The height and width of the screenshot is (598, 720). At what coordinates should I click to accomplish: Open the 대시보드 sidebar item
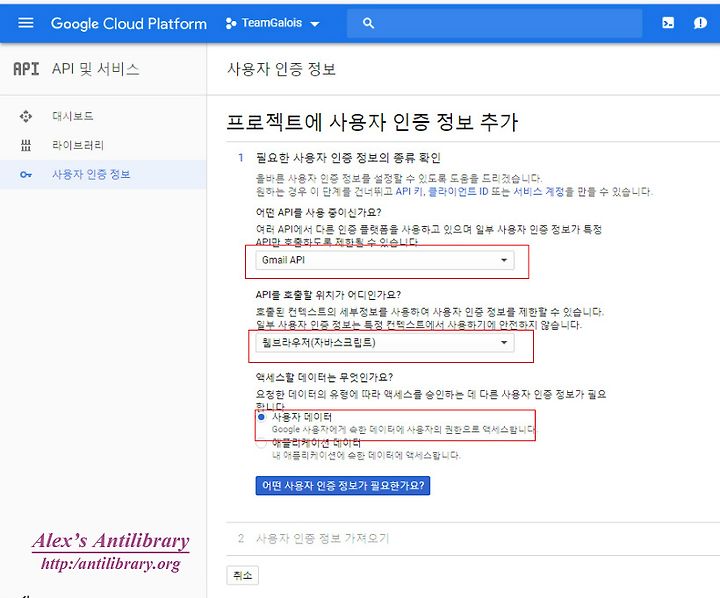[x=103, y=116]
